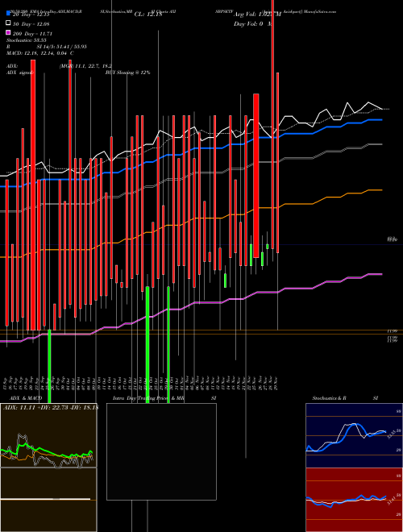
Task: Select the '20 Day = 12.15' legend text
Action: point(31,15)
